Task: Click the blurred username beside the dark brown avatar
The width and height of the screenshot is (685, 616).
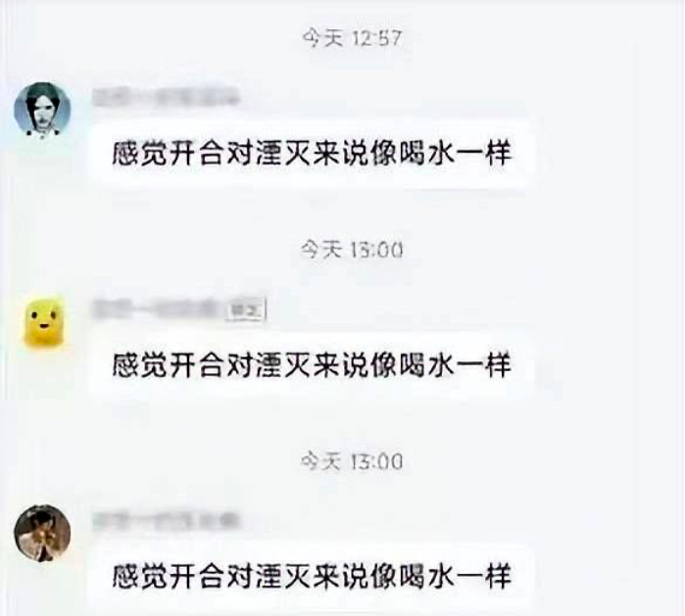Action: point(167,521)
